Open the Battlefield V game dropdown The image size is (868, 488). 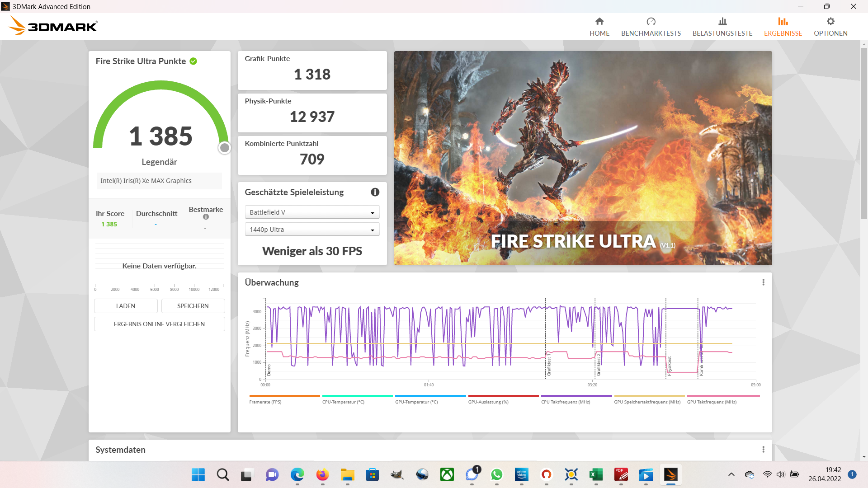point(312,212)
